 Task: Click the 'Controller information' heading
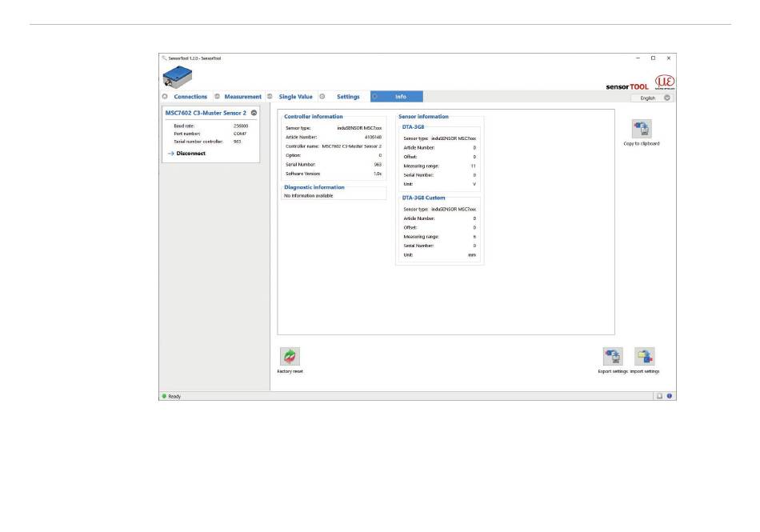pyautogui.click(x=313, y=116)
